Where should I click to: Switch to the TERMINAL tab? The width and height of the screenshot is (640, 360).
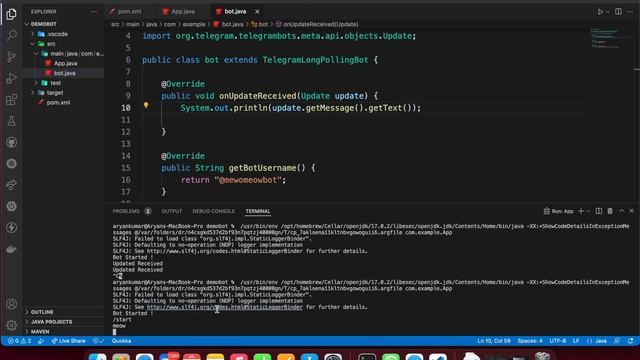[258, 211]
